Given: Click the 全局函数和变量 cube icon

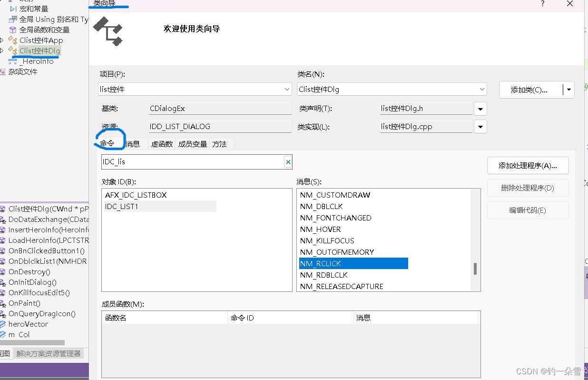Looking at the screenshot, I should pyautogui.click(x=12, y=30).
